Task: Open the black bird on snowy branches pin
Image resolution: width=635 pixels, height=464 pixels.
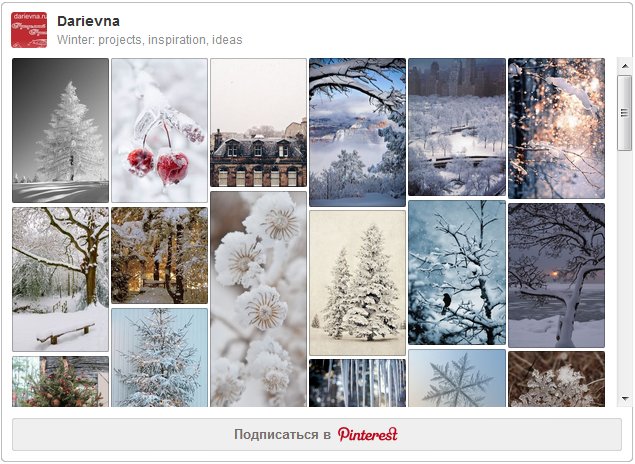Action: click(457, 272)
